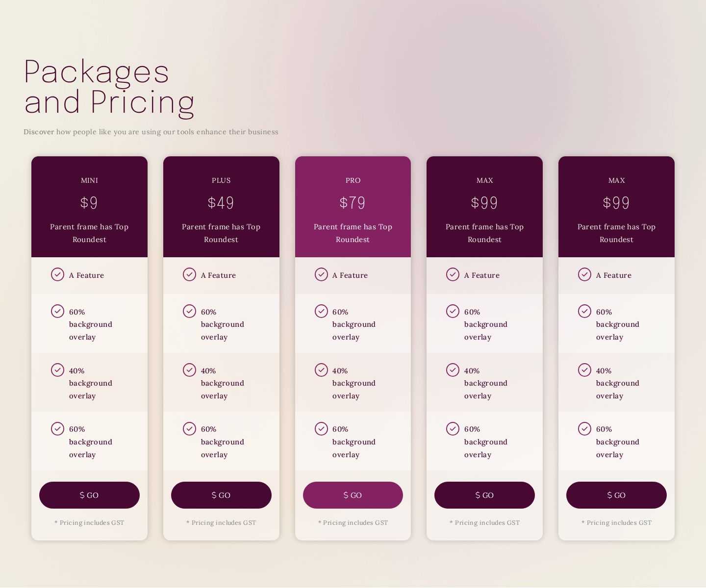The image size is (706, 588).
Task: Click the 40% overlay check icon in the fourth card
Action: [453, 369]
